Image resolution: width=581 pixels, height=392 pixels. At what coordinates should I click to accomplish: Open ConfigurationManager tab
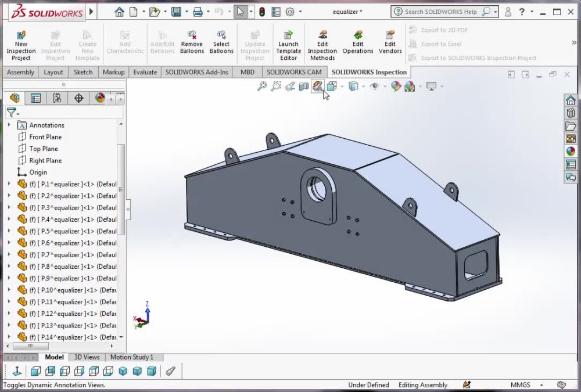pyautogui.click(x=57, y=98)
